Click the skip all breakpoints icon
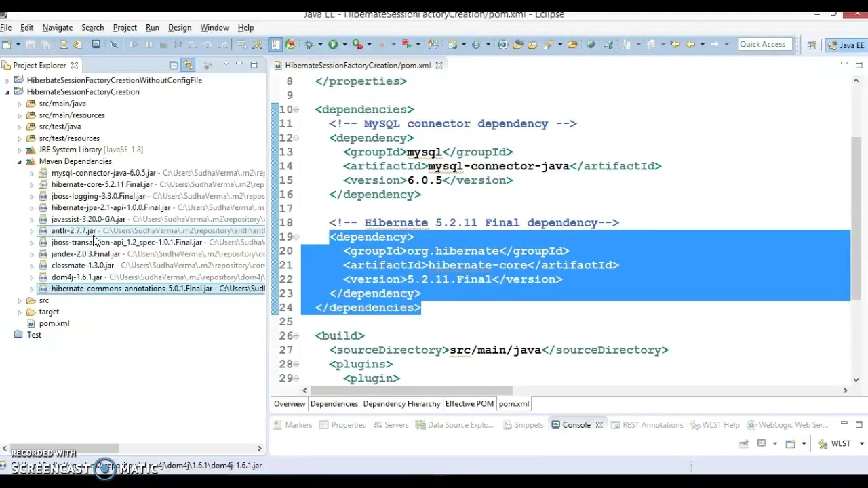The image size is (868, 488). [x=114, y=45]
